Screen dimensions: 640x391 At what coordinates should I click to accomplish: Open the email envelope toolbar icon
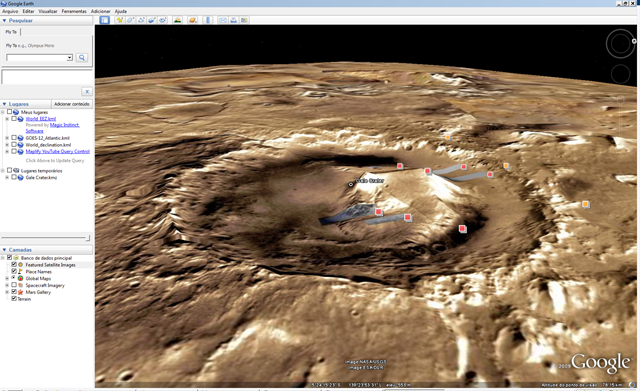pyautogui.click(x=223, y=20)
